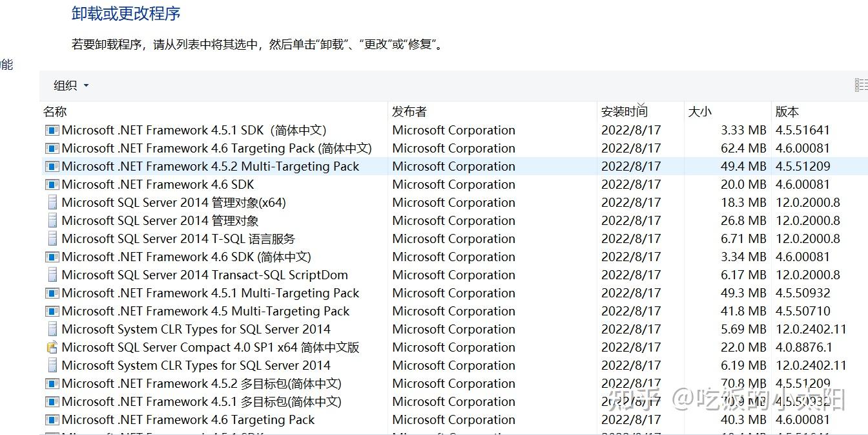Click icon of SQL Server Compact 4.0 SP1 x64
The width and height of the screenshot is (868, 435).
coord(52,347)
